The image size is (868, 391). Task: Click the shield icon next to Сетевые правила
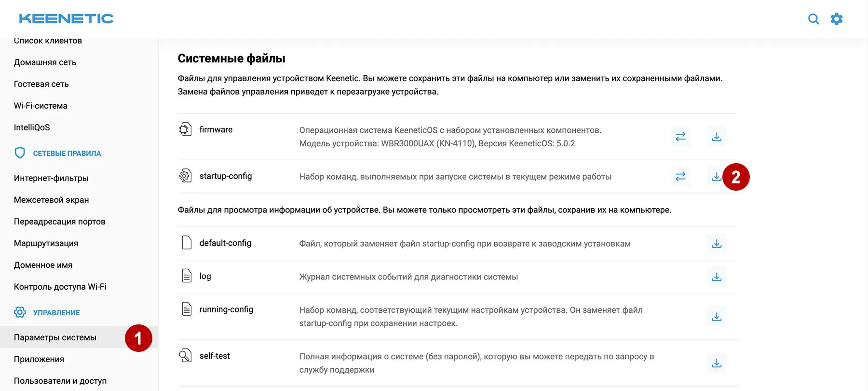click(x=20, y=153)
